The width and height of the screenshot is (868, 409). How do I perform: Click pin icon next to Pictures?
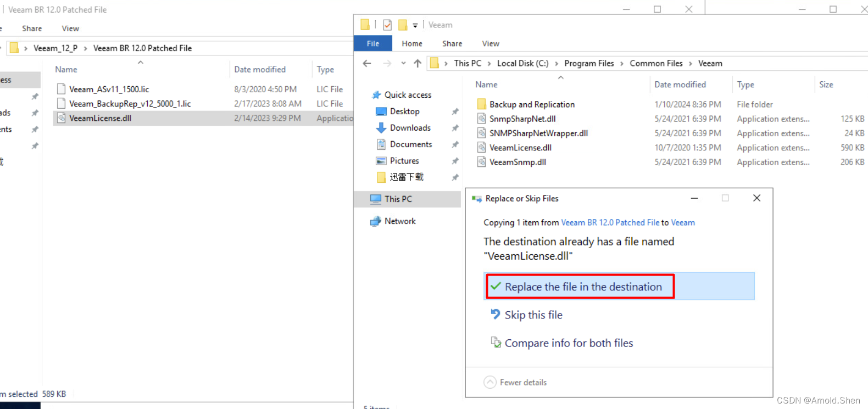point(455,161)
